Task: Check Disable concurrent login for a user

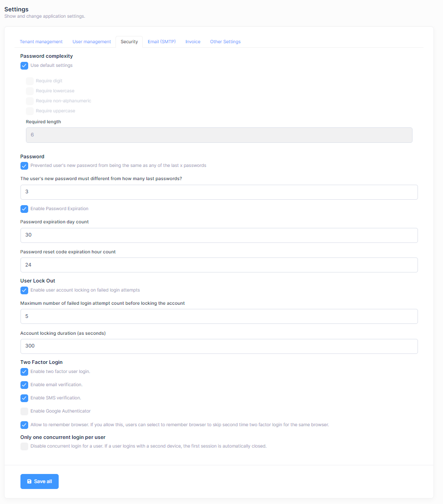Action: pyautogui.click(x=24, y=447)
